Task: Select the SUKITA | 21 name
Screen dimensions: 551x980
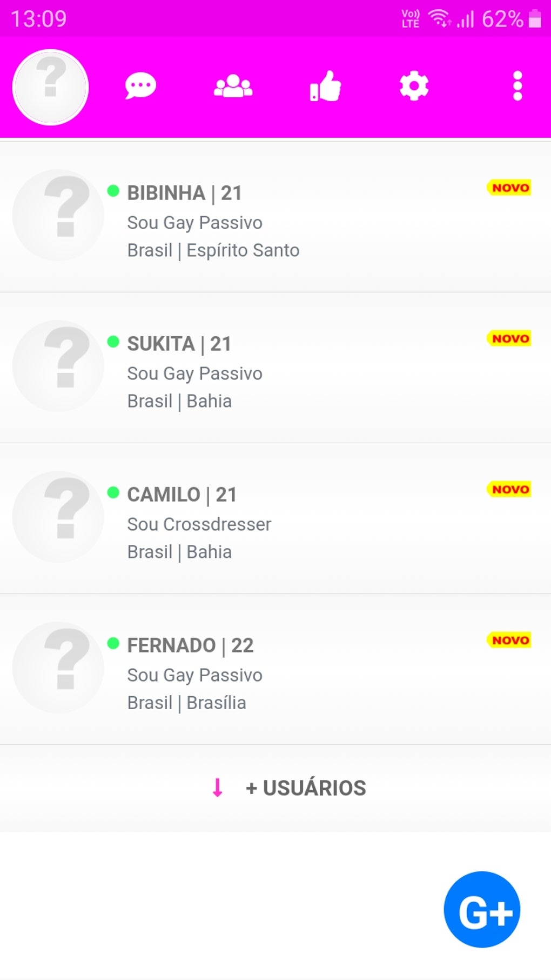Action: tap(179, 344)
